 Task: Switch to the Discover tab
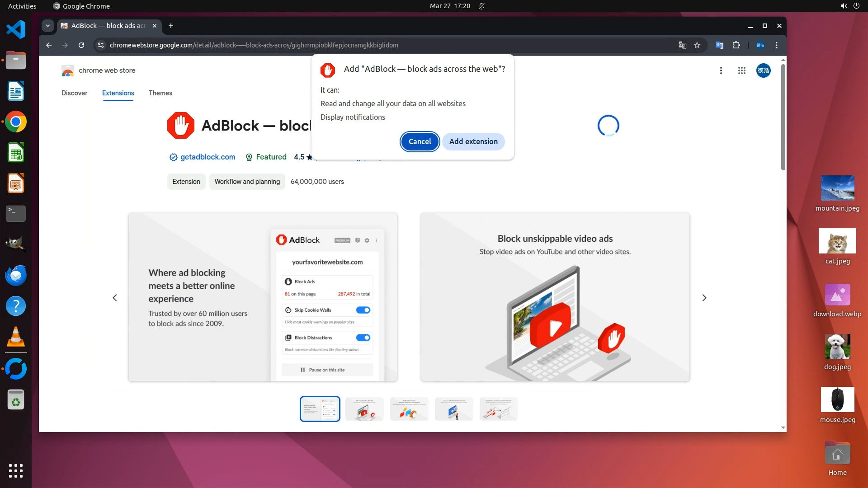coord(74,93)
